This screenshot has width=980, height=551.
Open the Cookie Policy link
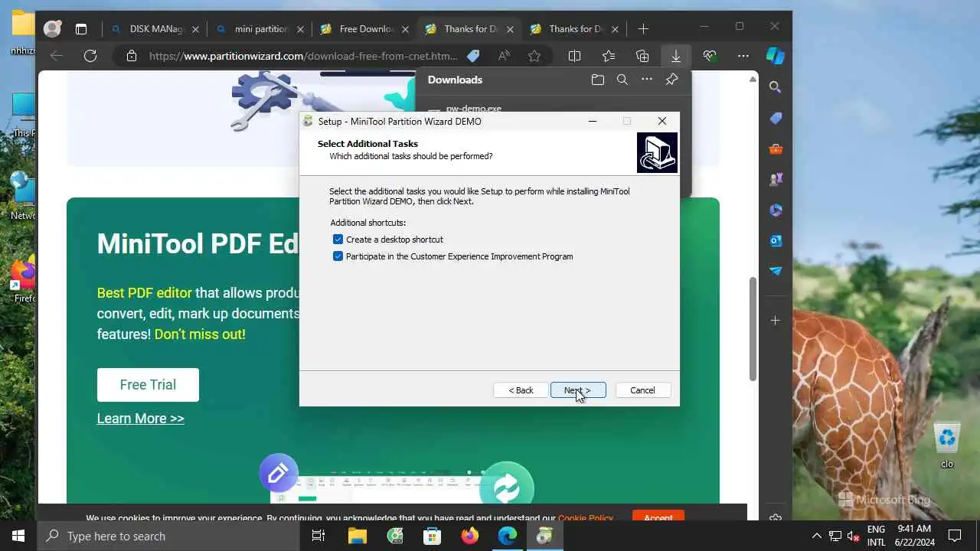coord(586,518)
